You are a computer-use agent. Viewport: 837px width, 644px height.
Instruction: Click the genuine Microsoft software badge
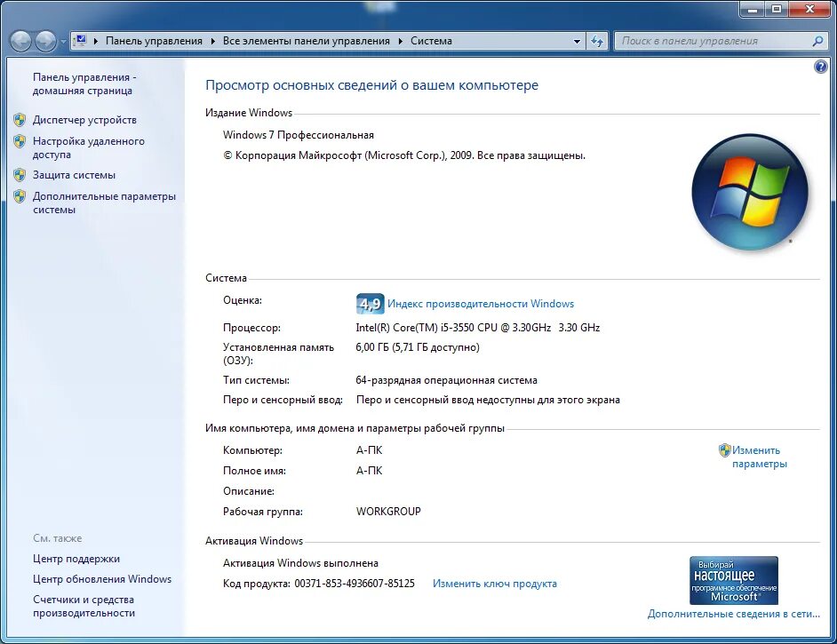733,580
